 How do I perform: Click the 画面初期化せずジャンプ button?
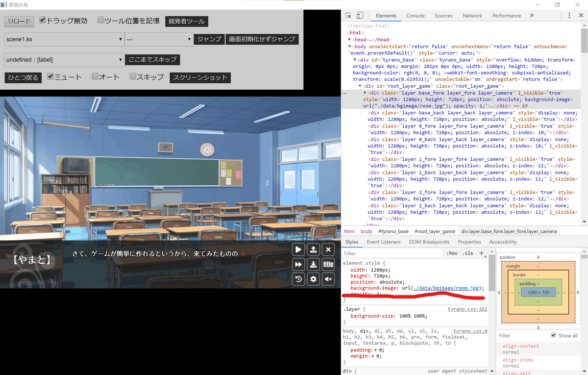pos(262,39)
